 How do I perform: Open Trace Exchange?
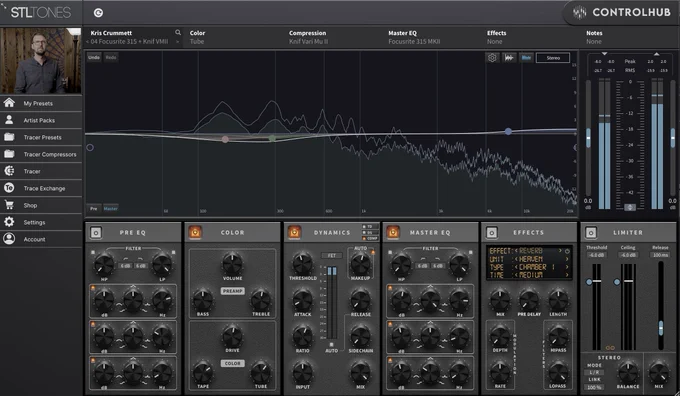(x=41, y=188)
